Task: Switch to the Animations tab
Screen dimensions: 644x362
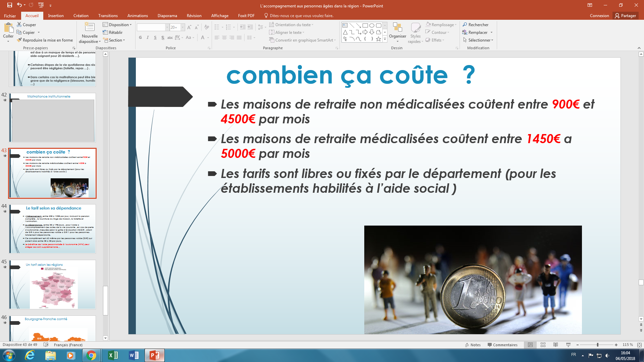Action: 138,16
